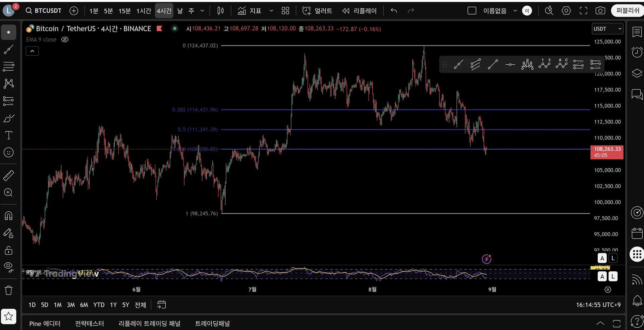The width and height of the screenshot is (644, 330).
Task: Select the text annotation tool
Action: [x=9, y=135]
